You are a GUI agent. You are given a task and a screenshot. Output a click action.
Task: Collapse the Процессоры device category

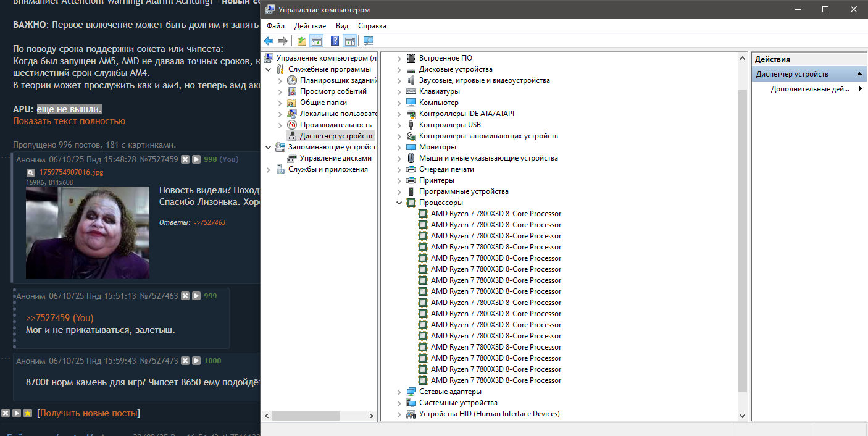[x=399, y=203]
